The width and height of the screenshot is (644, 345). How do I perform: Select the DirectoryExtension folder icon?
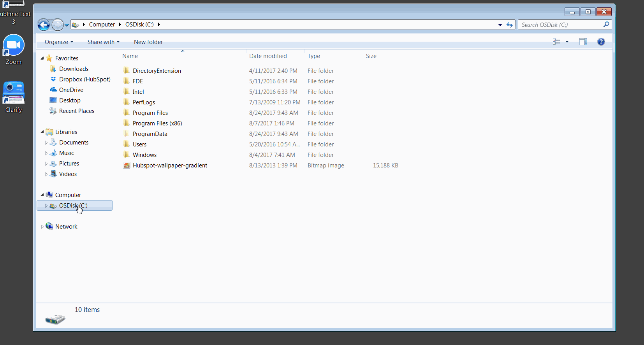point(127,70)
